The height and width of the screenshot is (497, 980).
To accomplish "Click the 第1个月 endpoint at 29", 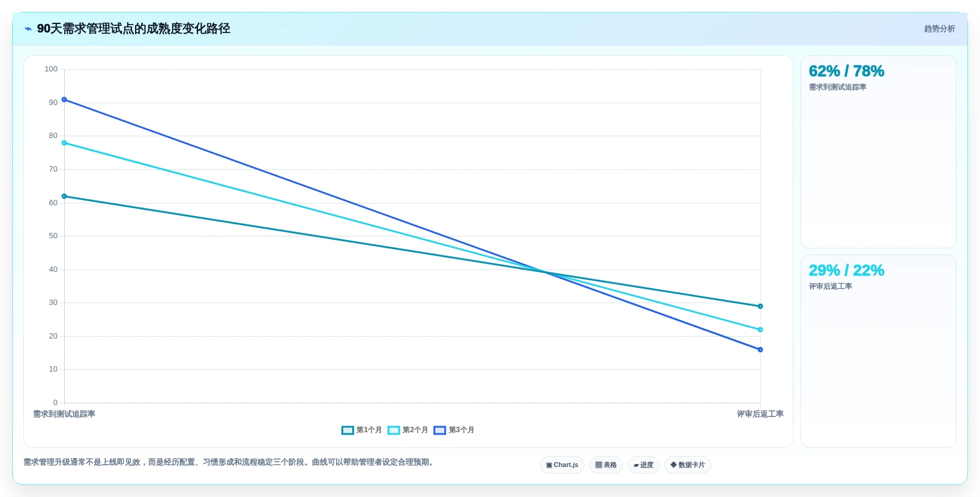I will click(760, 306).
